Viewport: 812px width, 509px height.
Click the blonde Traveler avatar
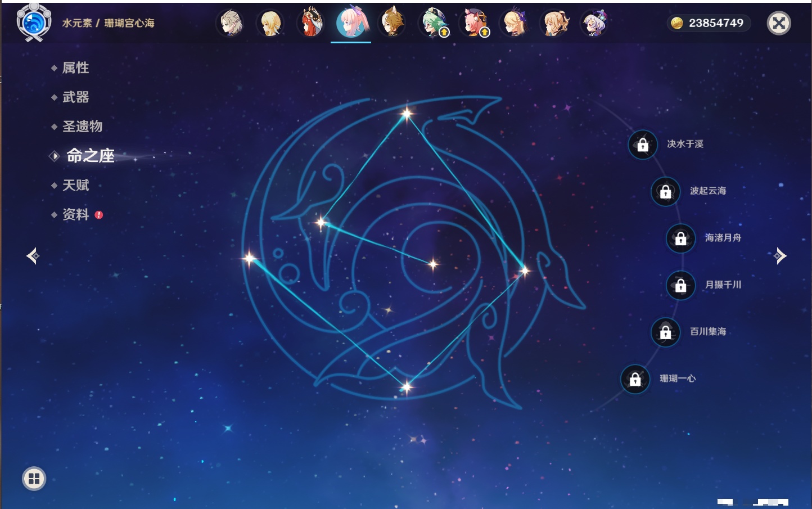click(270, 23)
